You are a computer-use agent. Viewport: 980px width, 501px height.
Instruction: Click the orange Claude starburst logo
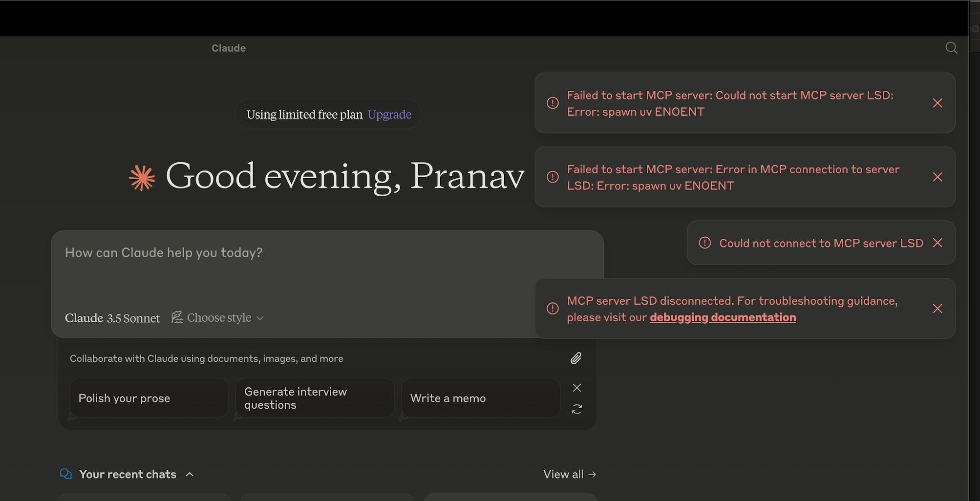141,177
